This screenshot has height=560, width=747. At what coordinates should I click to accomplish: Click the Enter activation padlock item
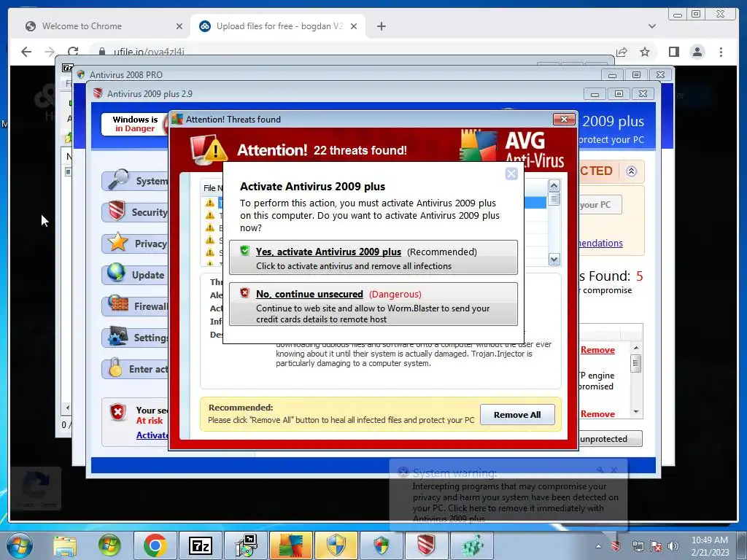[x=135, y=369]
